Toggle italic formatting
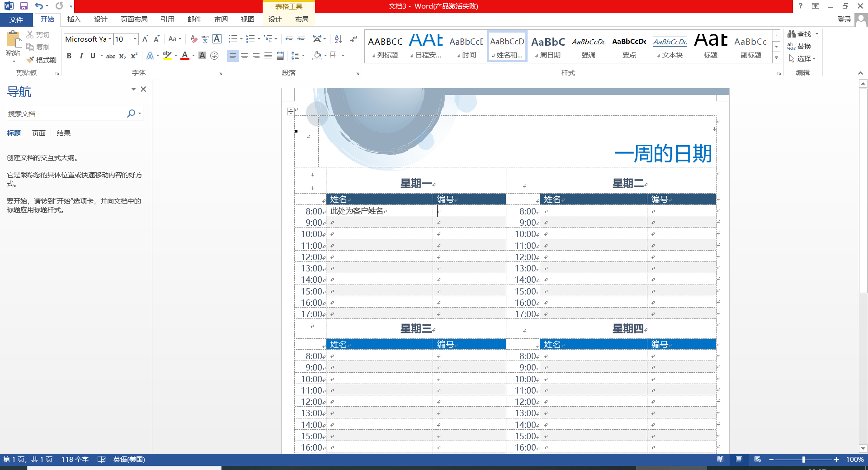 [x=81, y=56]
